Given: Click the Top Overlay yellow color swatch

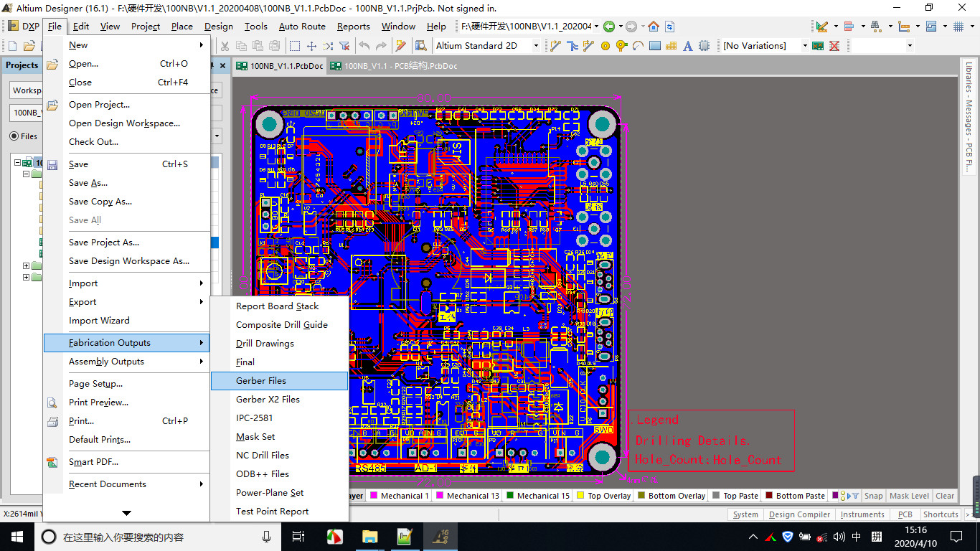Looking at the screenshot, I should (580, 496).
